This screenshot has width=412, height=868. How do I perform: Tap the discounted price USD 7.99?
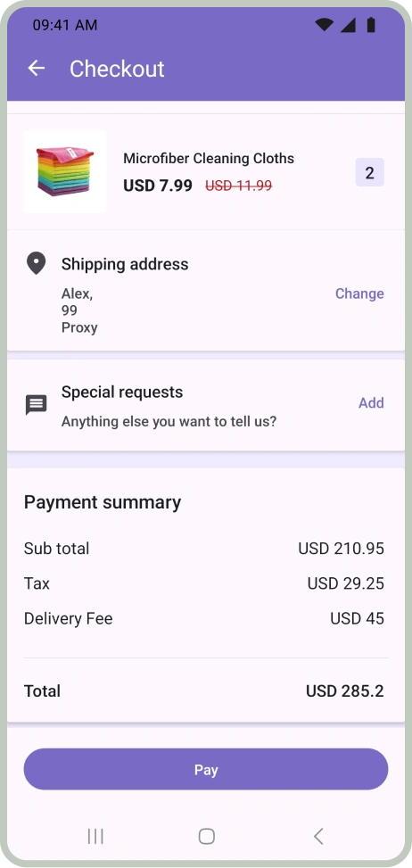tap(158, 186)
